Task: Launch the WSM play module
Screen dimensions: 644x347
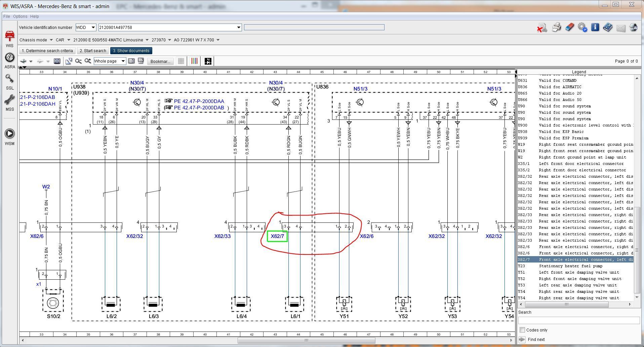Action: click(9, 134)
